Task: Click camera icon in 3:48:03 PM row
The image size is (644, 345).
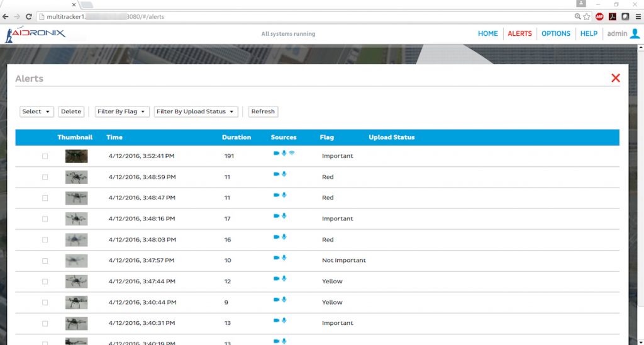Action: [x=277, y=237]
